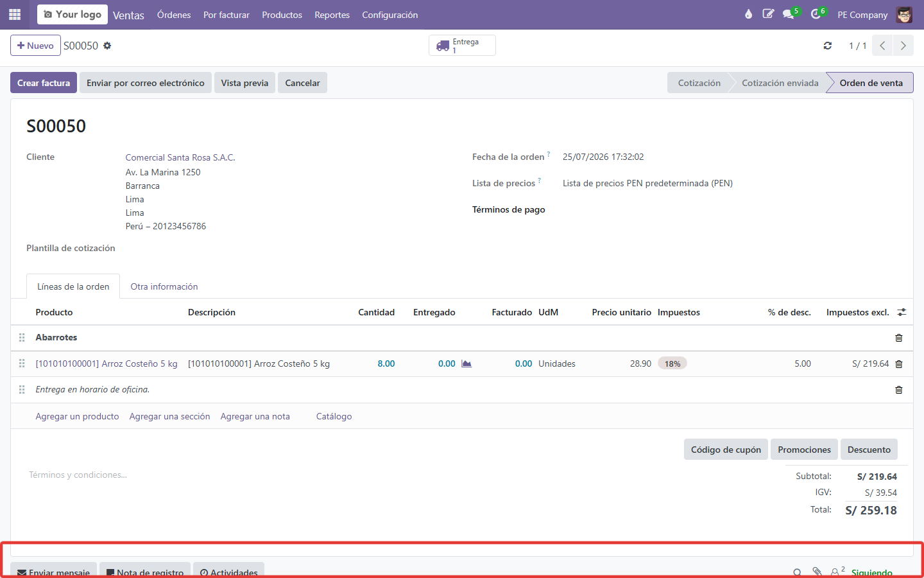Open the Reportes menu
The width and height of the screenshot is (924, 578).
click(x=332, y=15)
